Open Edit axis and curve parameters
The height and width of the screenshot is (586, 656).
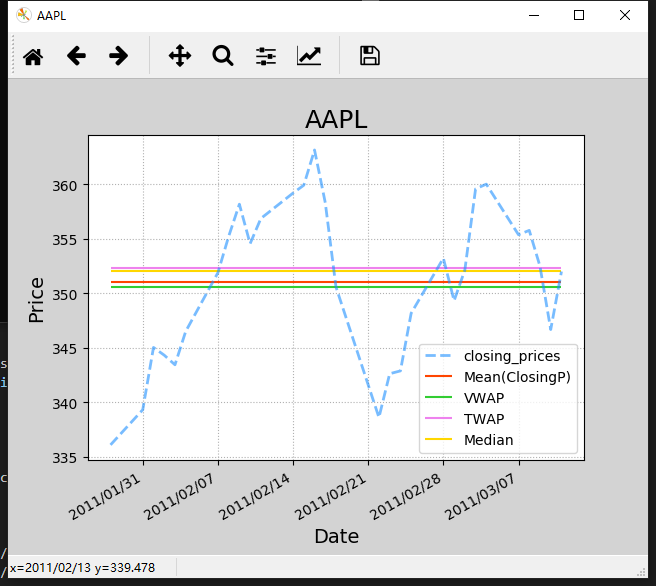click(309, 56)
